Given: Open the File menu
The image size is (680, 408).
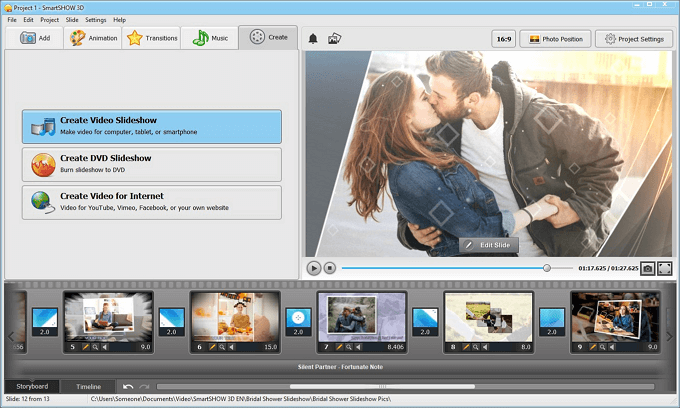Looking at the screenshot, I should point(12,20).
